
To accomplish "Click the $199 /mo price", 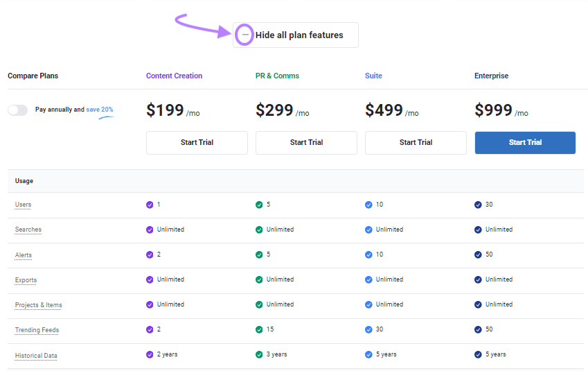I will (x=173, y=110).
